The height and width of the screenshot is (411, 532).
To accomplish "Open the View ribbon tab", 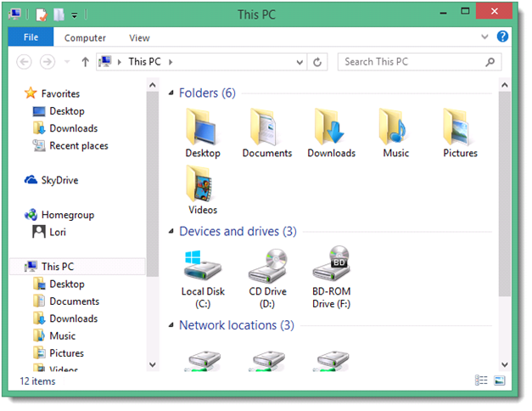I will pos(139,37).
